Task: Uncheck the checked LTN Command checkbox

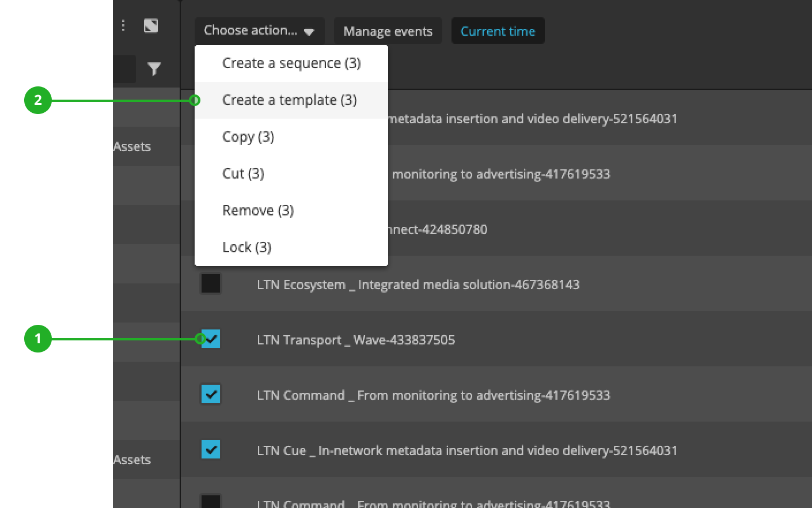Action: (211, 395)
